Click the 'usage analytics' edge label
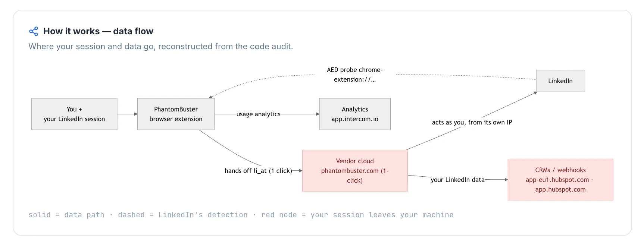 coord(258,114)
